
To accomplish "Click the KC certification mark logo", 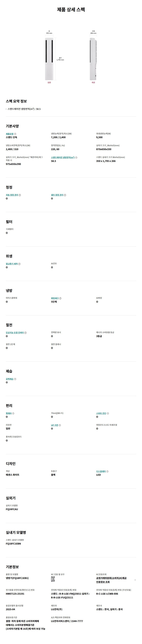I will [x=53, y=579].
